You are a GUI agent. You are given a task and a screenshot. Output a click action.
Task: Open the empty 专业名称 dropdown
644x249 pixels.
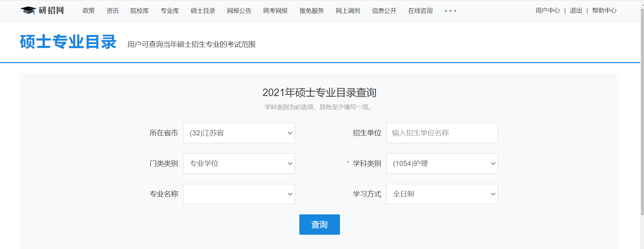239,194
